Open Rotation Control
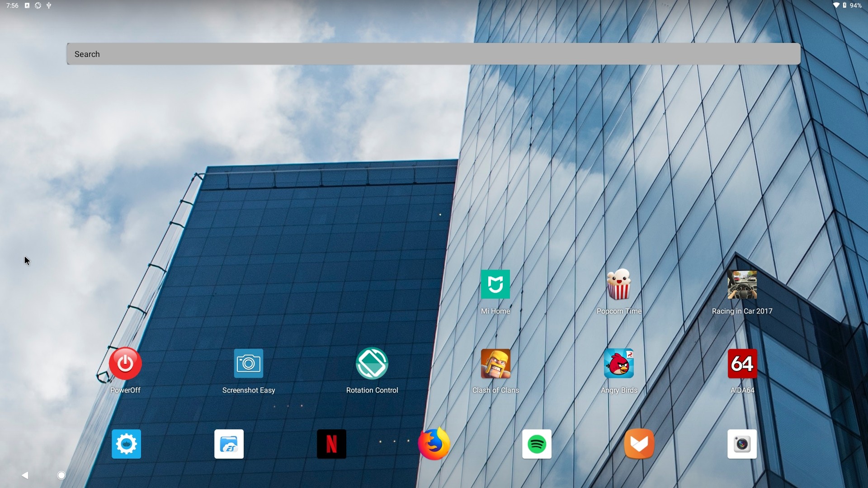 (372, 363)
